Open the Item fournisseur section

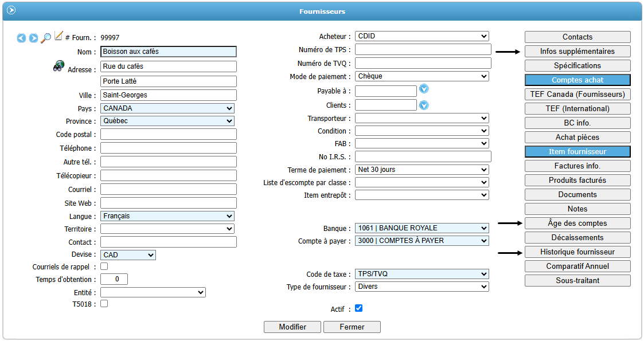point(577,152)
